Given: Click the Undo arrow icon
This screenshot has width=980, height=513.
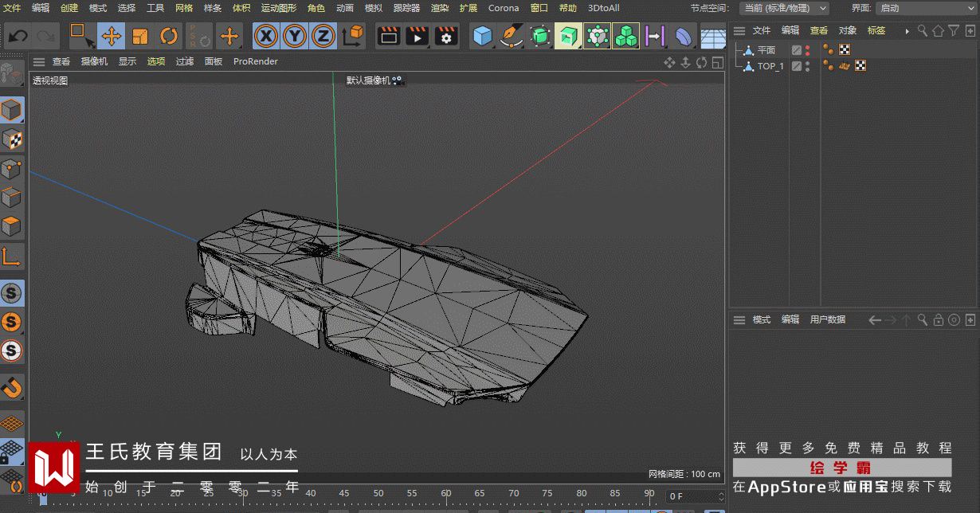Looking at the screenshot, I should [x=18, y=36].
